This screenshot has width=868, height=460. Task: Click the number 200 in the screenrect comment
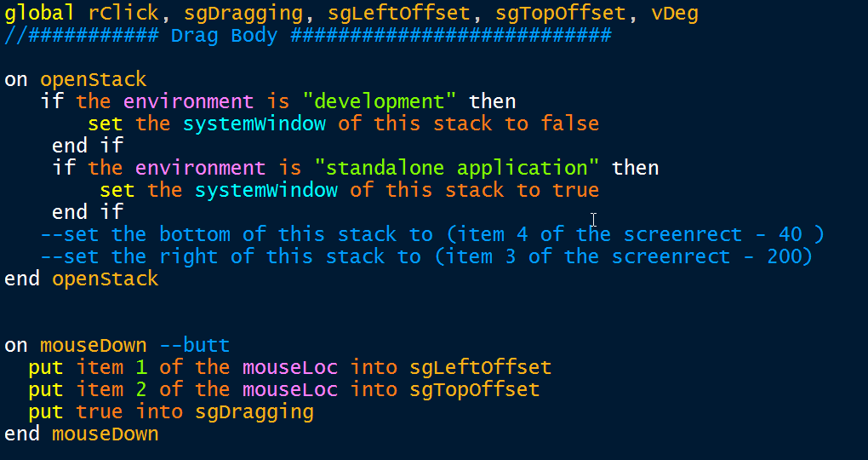coord(784,257)
